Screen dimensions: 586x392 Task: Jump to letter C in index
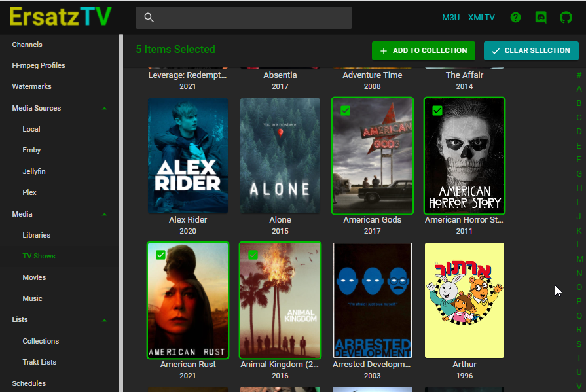pyautogui.click(x=579, y=117)
